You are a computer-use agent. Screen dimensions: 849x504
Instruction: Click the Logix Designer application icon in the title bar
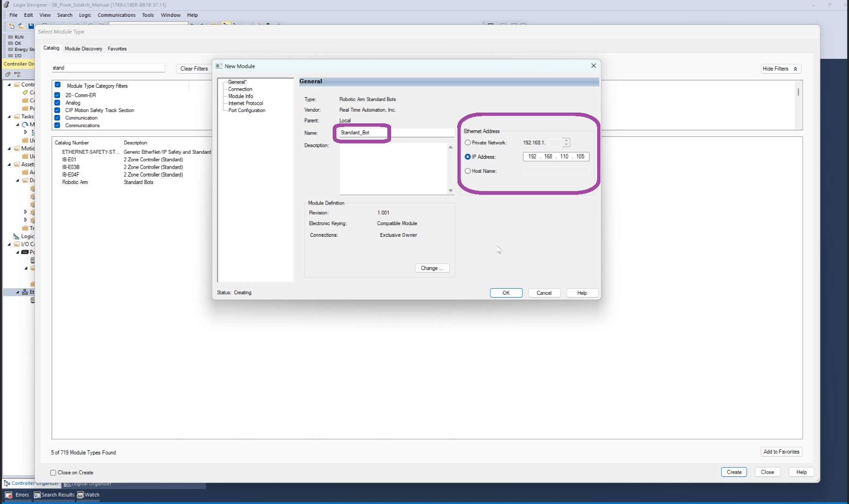point(6,5)
